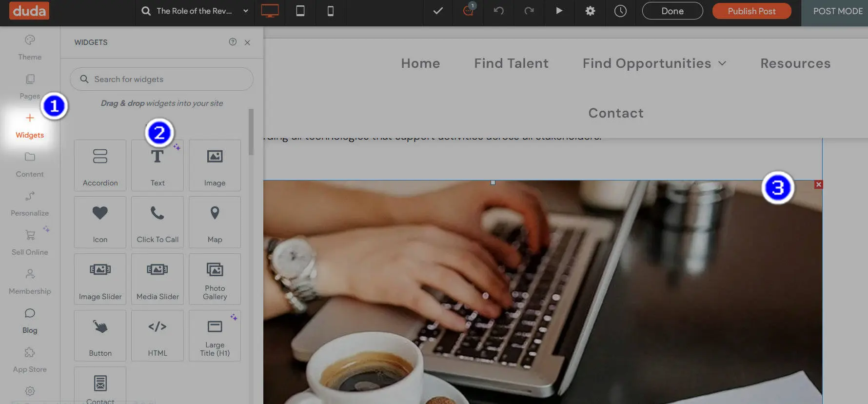
Task: Open the Theme sidebar tab
Action: pyautogui.click(x=30, y=47)
